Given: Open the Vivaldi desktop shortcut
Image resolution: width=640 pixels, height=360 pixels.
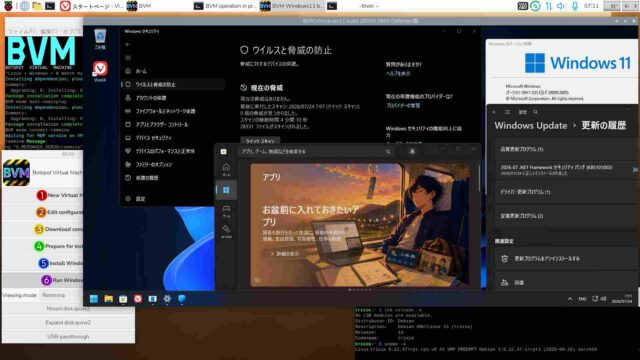Looking at the screenshot, I should click(x=100, y=71).
